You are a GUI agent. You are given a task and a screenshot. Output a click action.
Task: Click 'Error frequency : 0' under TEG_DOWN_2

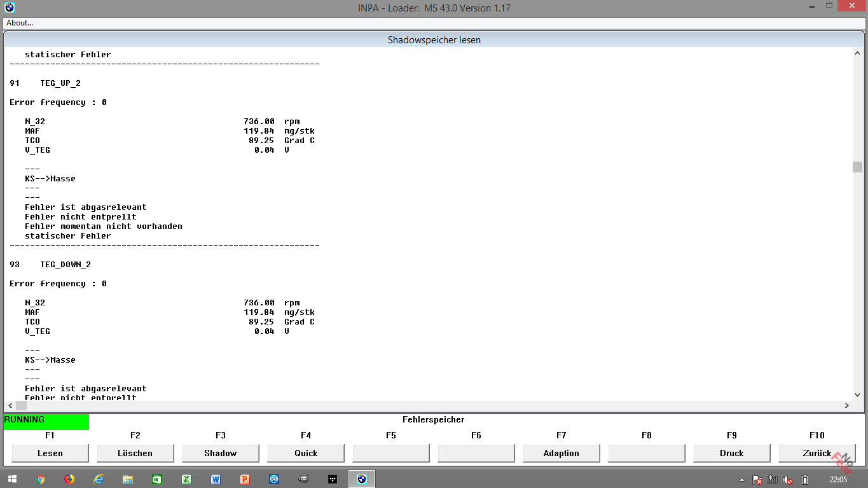[58, 284]
